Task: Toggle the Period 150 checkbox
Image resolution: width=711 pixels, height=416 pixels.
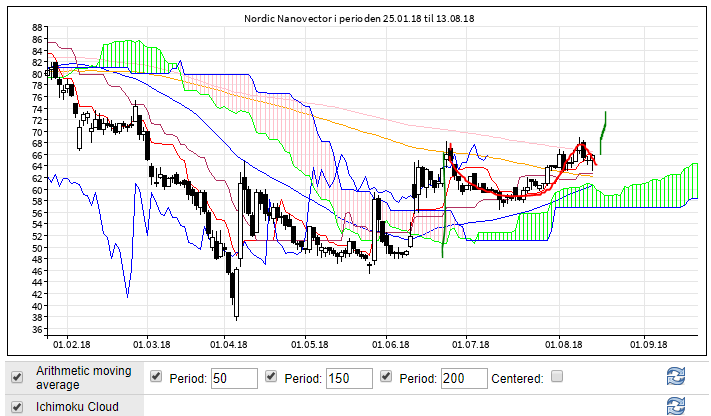Action: 271,376
